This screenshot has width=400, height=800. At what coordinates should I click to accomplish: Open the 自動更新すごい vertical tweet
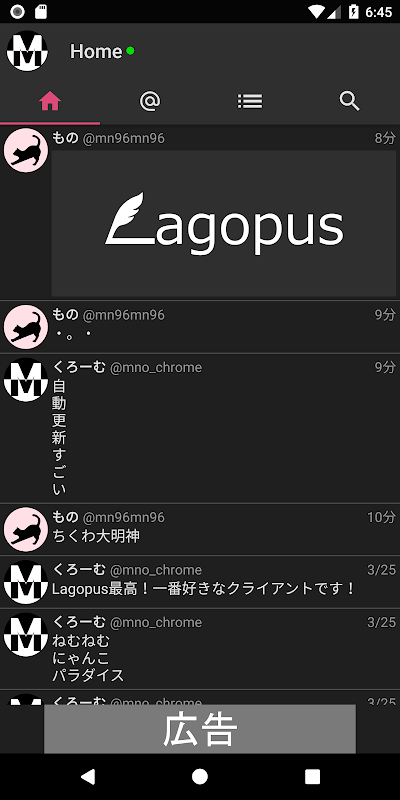[200, 429]
